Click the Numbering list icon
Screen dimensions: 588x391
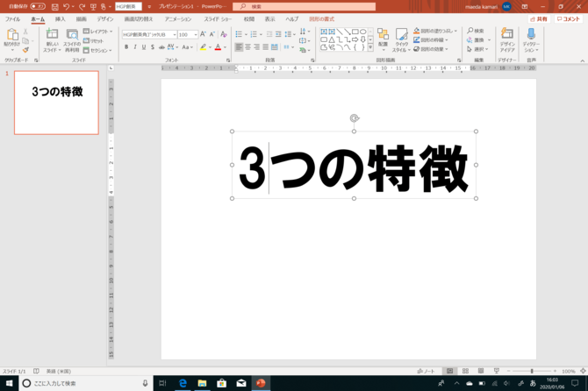pos(254,34)
